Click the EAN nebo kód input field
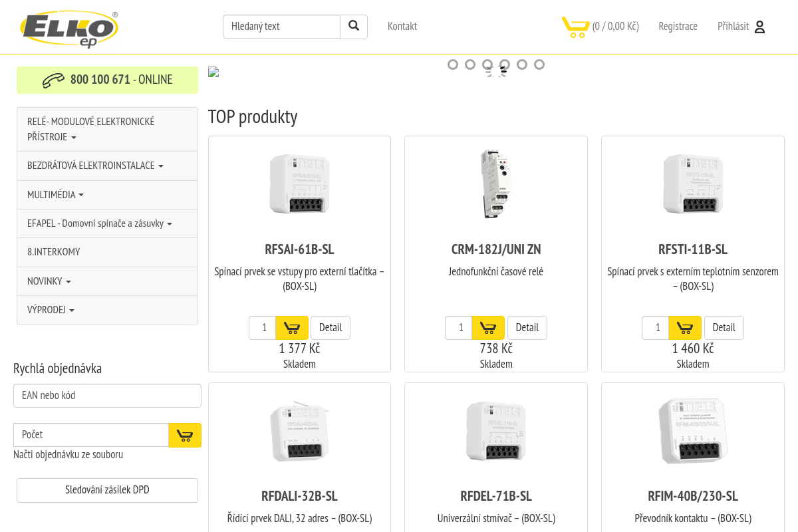 click(107, 395)
